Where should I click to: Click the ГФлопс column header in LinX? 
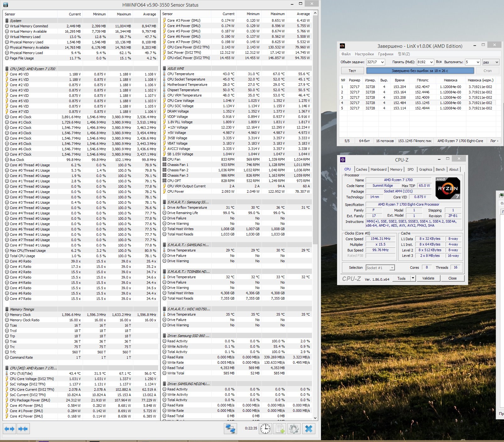click(x=423, y=80)
